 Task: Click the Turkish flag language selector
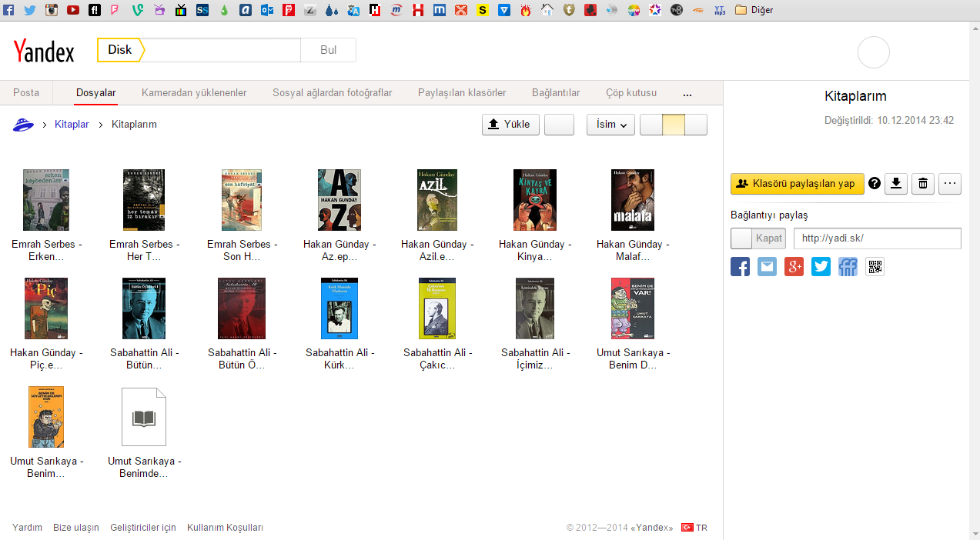click(687, 528)
